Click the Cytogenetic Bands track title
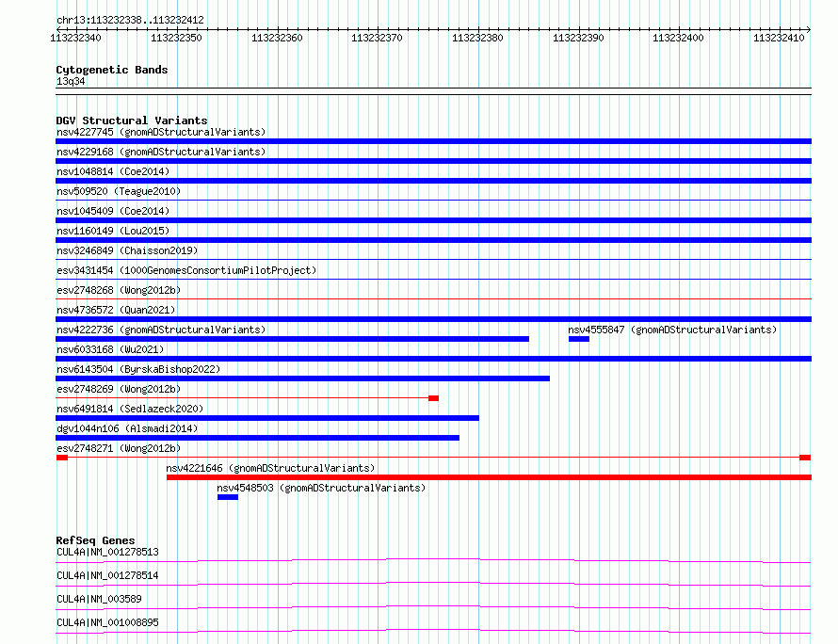Viewport: 838px width, 644px height. pyautogui.click(x=112, y=70)
